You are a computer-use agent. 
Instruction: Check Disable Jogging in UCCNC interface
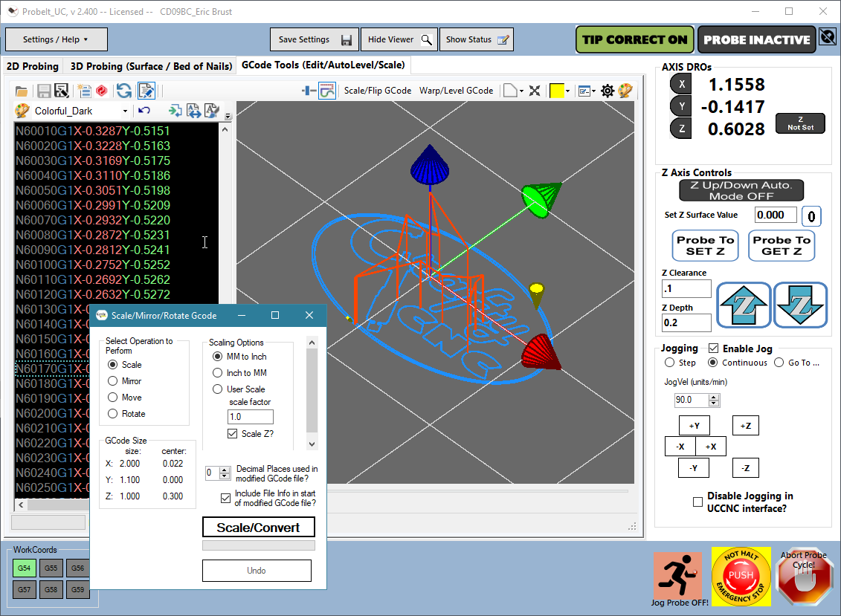697,502
